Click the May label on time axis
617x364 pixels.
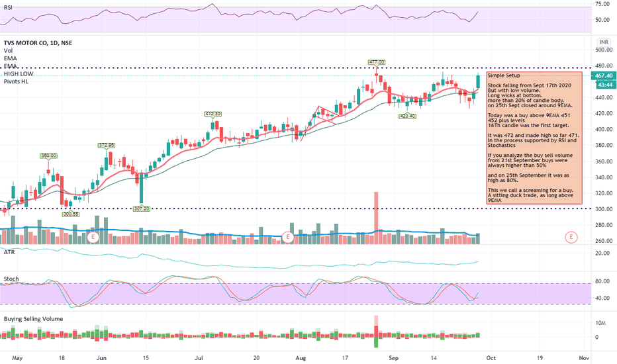[17, 358]
